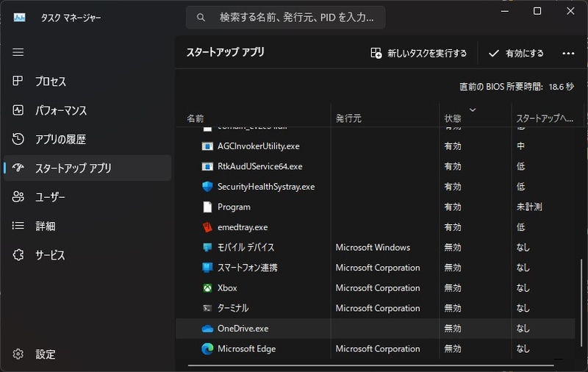Viewport: 588px width, 372px height.
Task: Click the スマートフォン連携 icon
Action: [x=207, y=268]
